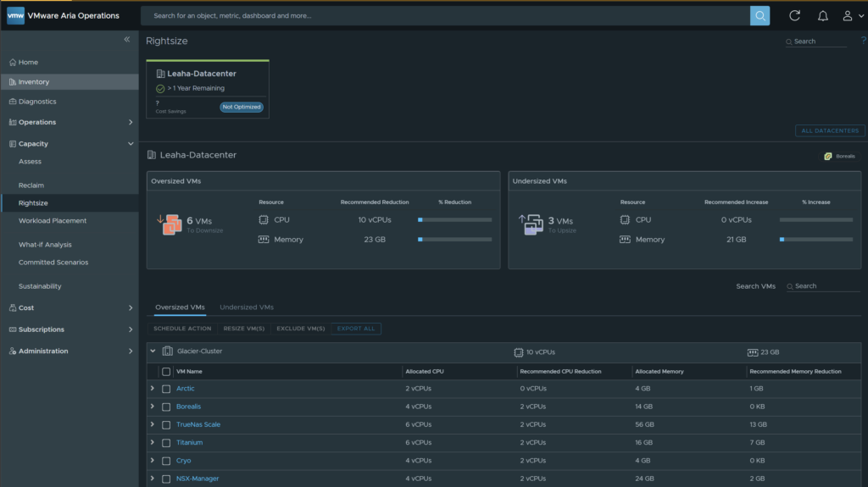Open the Arctic VM link
The height and width of the screenshot is (487, 868).
pyautogui.click(x=185, y=389)
